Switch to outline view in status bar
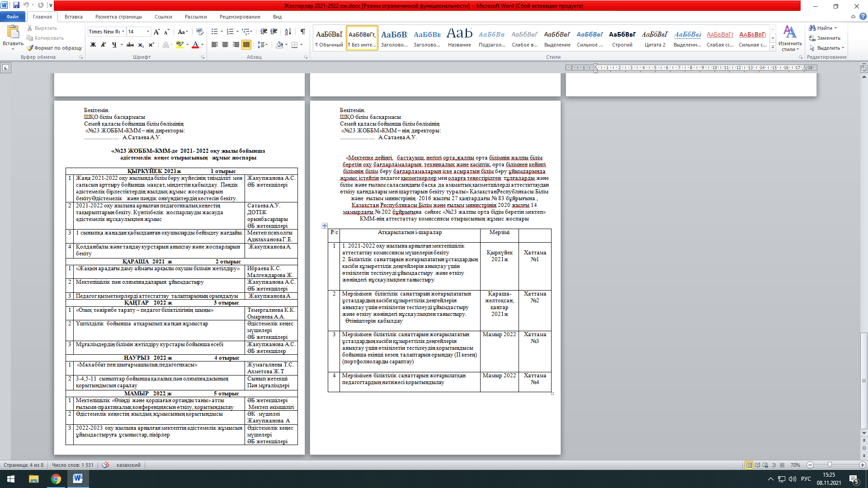 (774, 465)
